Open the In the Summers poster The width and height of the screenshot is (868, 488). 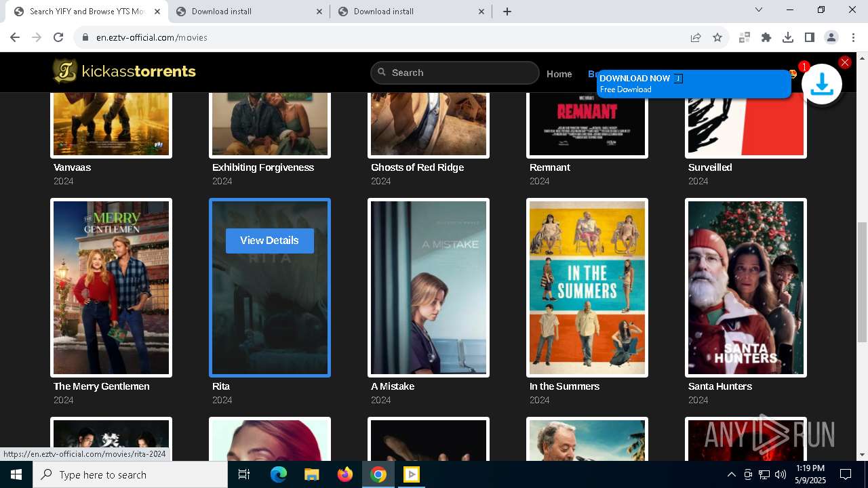point(587,287)
